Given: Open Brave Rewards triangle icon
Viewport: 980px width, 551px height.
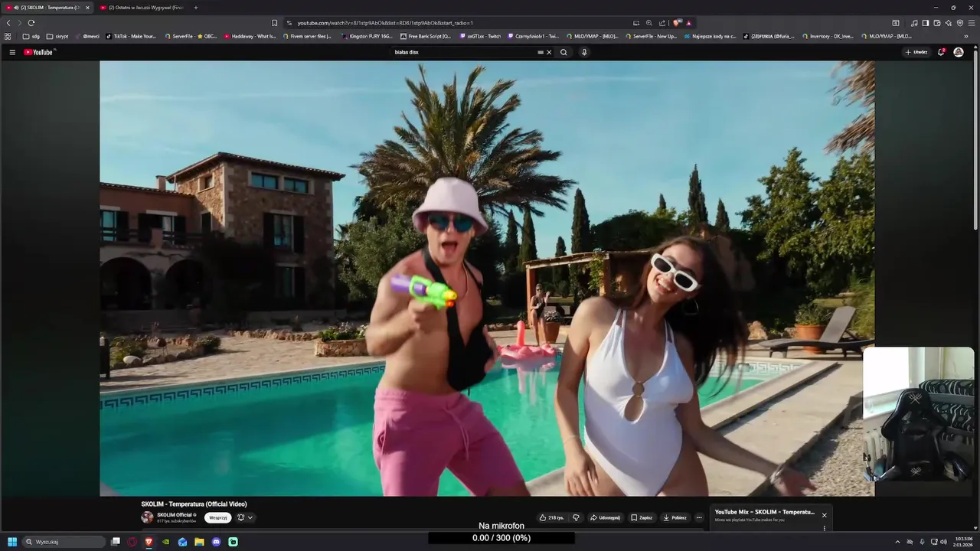Looking at the screenshot, I should click(x=689, y=23).
